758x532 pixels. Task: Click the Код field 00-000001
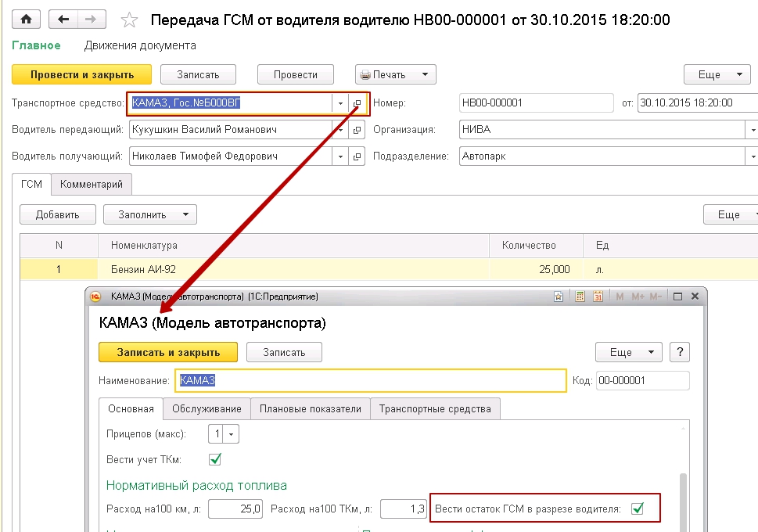[x=642, y=380]
